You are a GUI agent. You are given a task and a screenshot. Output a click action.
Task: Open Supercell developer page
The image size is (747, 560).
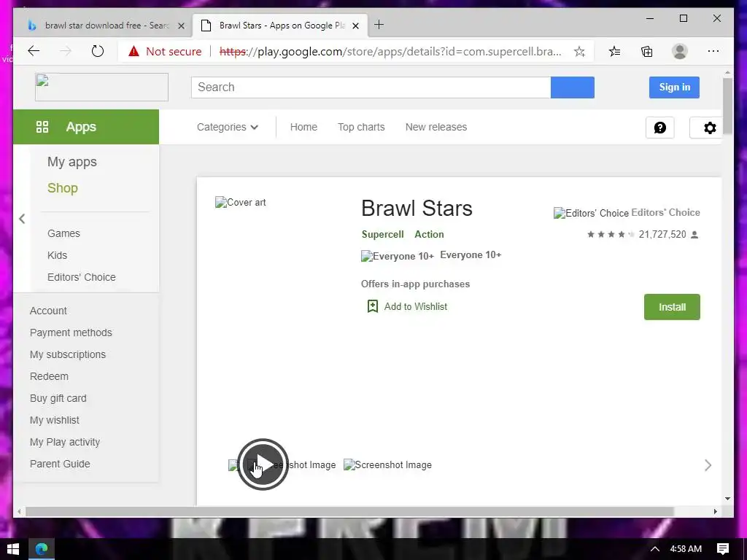click(x=382, y=234)
